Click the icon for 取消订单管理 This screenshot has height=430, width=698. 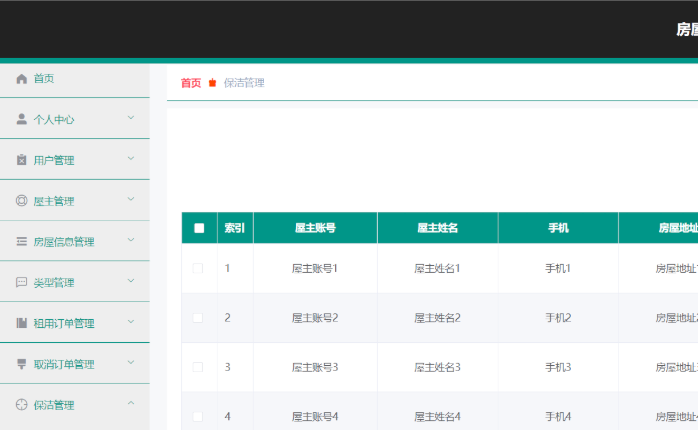pos(22,364)
